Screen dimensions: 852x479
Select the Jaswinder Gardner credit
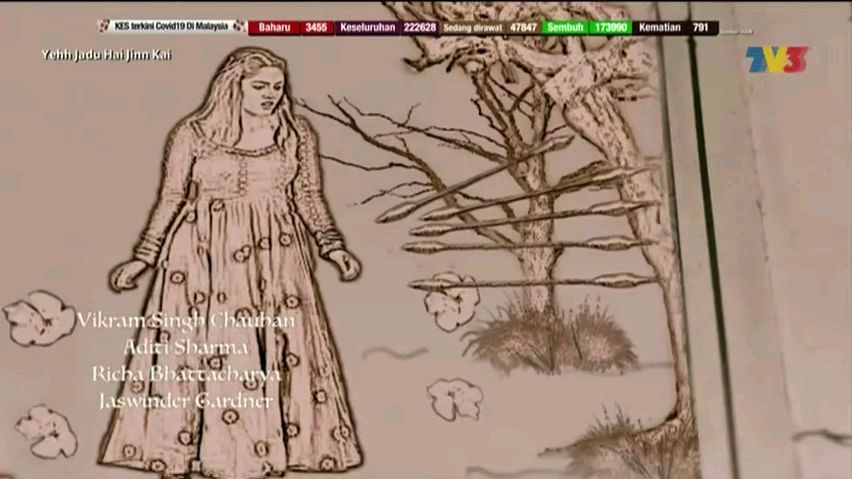coord(186,400)
